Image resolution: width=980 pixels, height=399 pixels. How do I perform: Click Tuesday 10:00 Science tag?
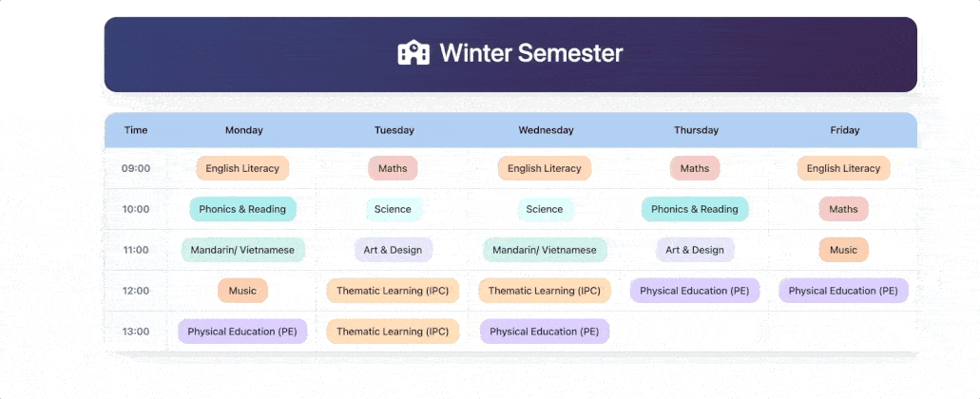pyautogui.click(x=393, y=209)
